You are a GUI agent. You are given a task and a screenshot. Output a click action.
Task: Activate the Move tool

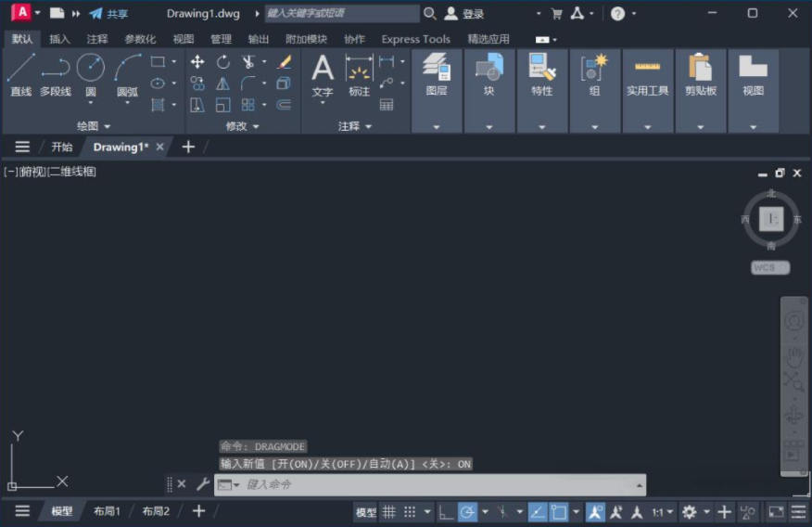(x=197, y=61)
